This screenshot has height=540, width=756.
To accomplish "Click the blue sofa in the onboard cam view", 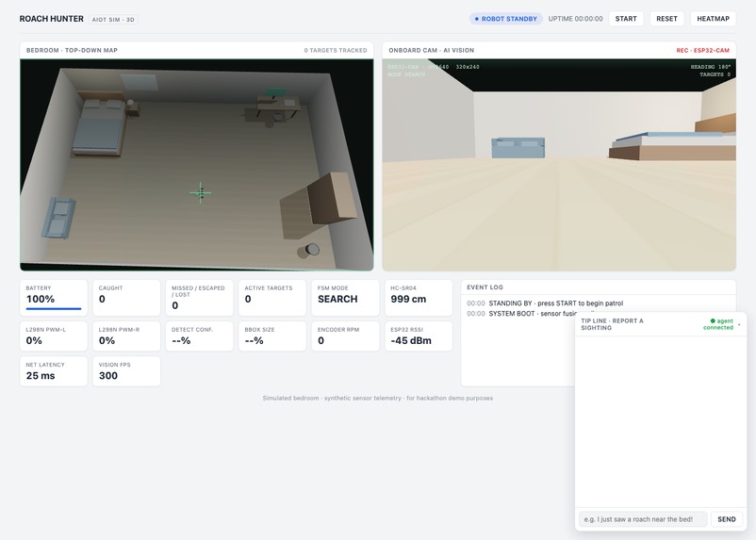I will point(518,148).
